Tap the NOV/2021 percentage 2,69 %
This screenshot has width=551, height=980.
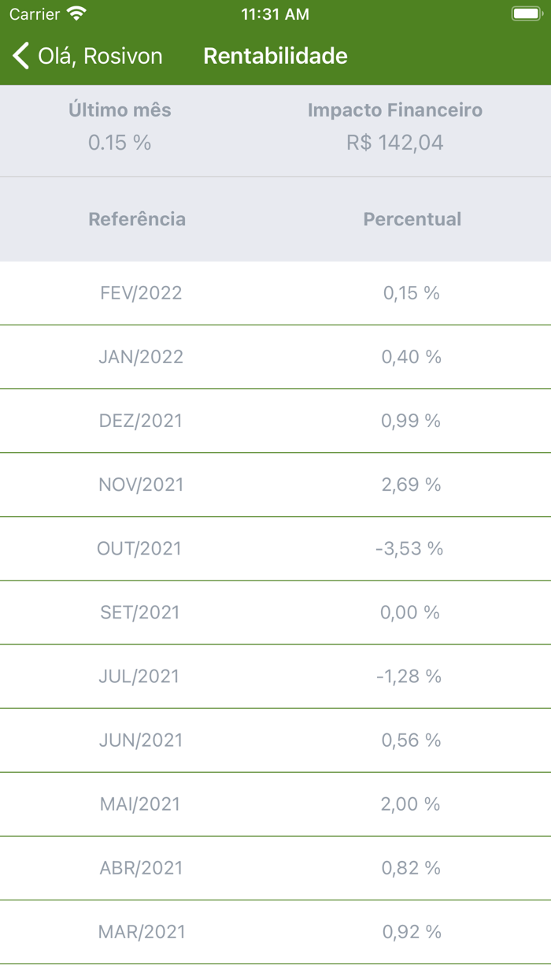click(x=410, y=484)
